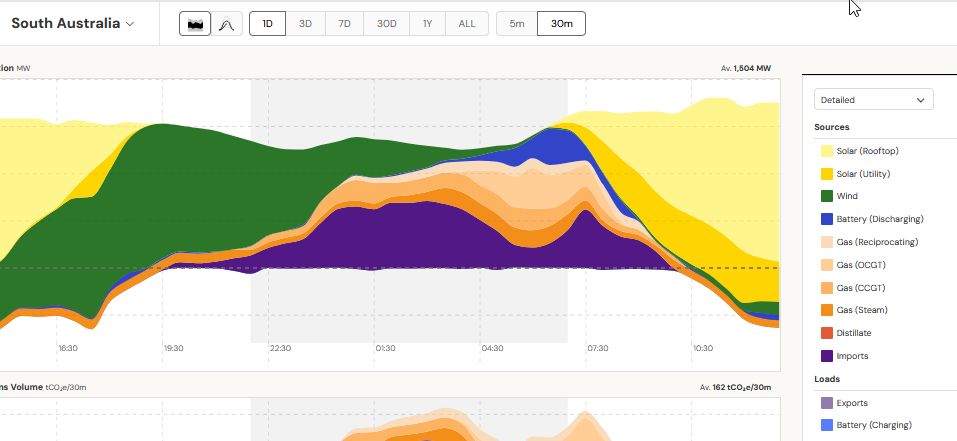This screenshot has height=441, width=957.
Task: Open the South Australia region dropdown
Action: (x=73, y=24)
